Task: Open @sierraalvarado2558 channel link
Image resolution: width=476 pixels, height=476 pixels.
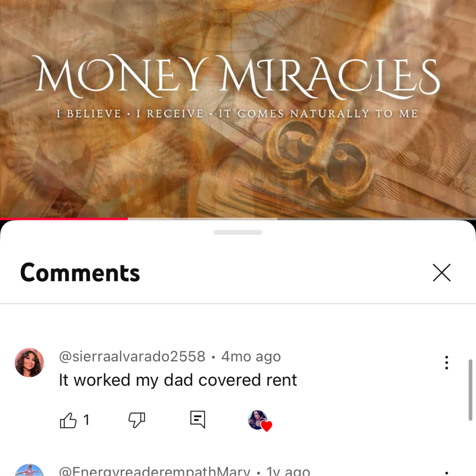Action: tap(132, 357)
